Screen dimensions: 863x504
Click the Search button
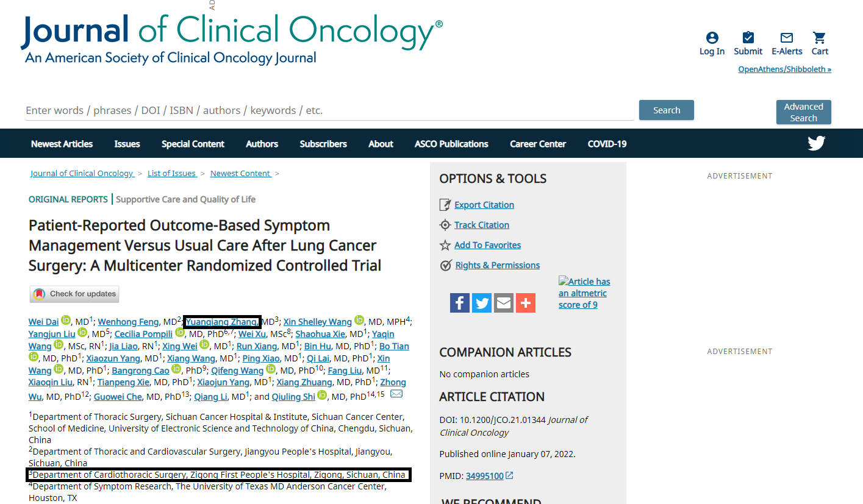tap(667, 110)
